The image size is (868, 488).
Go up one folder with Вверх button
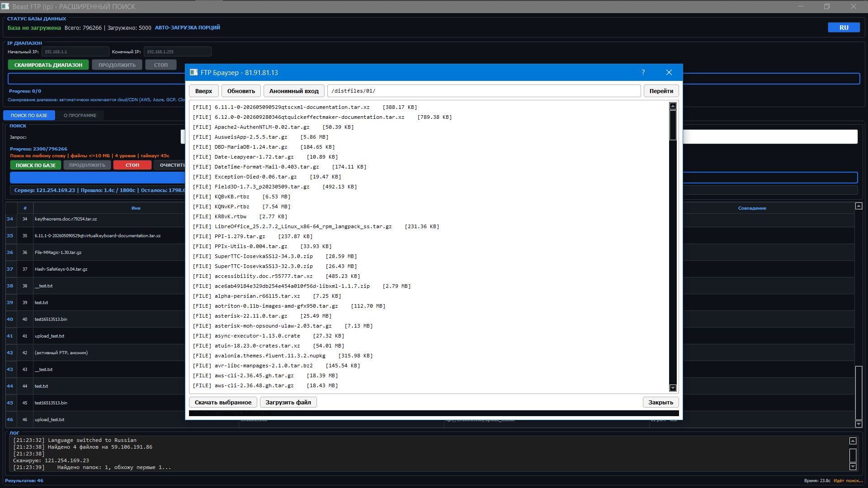203,91
